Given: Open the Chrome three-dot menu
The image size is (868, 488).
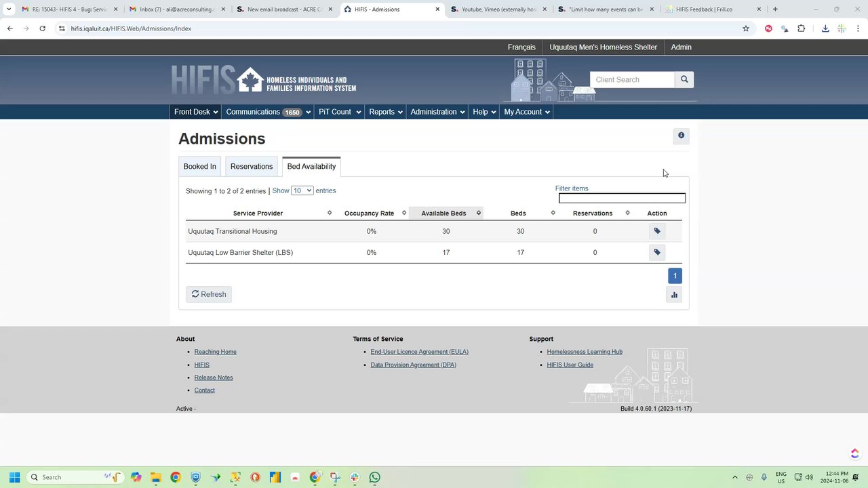Looking at the screenshot, I should coord(858,28).
